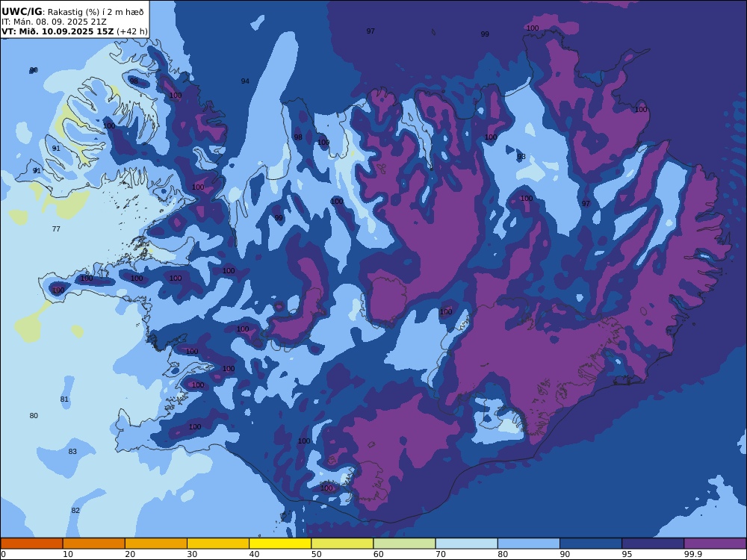Click the '30' legend tick label
This screenshot has height=560, width=747.
(x=192, y=554)
